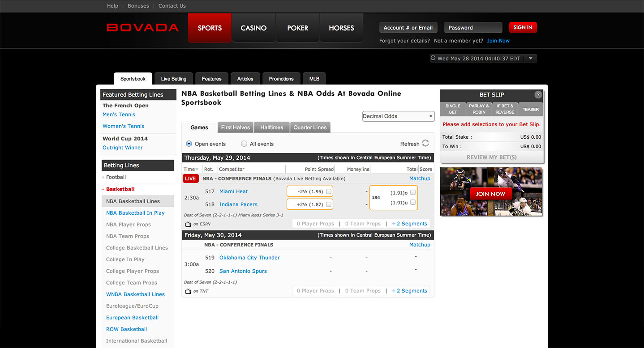The height and width of the screenshot is (348, 644).
Task: Select the Sportsbook tab
Action: 133,79
